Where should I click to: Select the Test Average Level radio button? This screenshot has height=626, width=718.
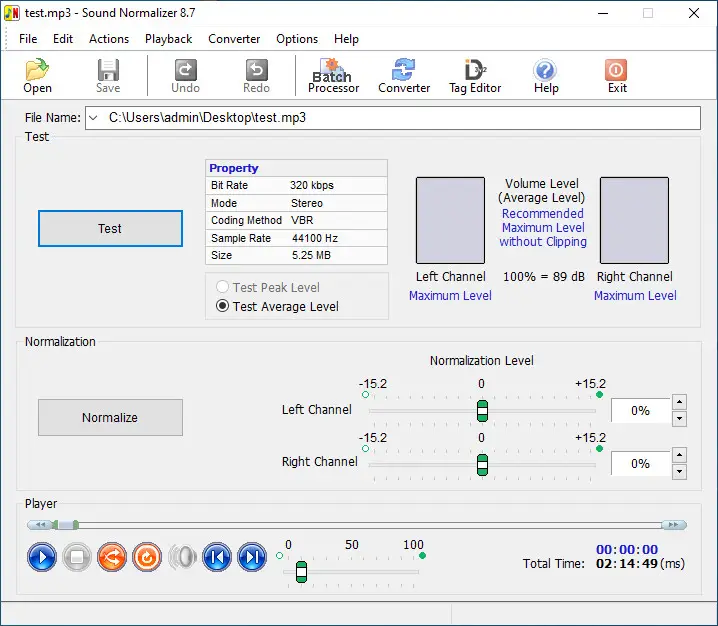222,306
